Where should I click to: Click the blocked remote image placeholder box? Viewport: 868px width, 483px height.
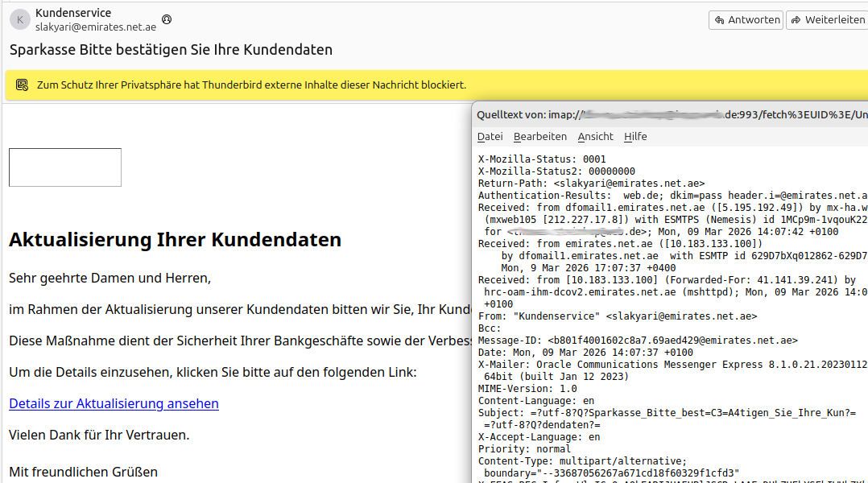[64, 167]
